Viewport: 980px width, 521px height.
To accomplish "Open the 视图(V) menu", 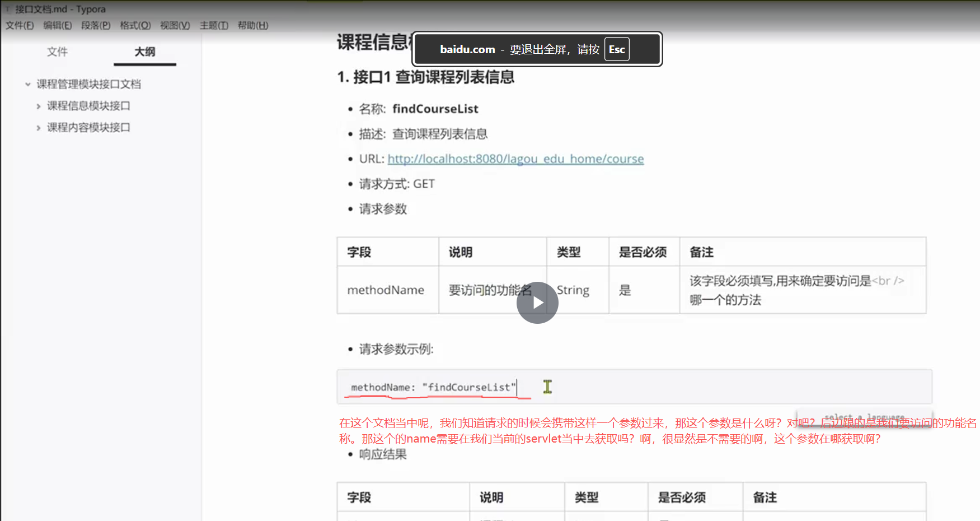I will pos(175,25).
